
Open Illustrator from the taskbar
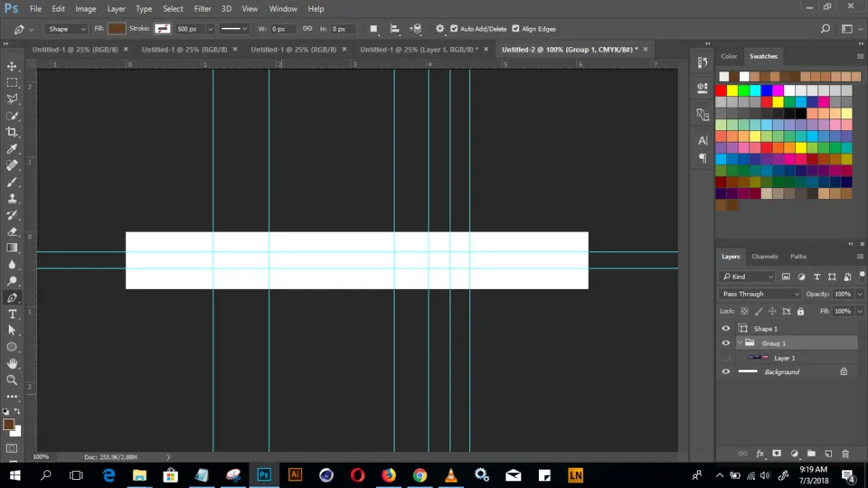click(x=295, y=475)
